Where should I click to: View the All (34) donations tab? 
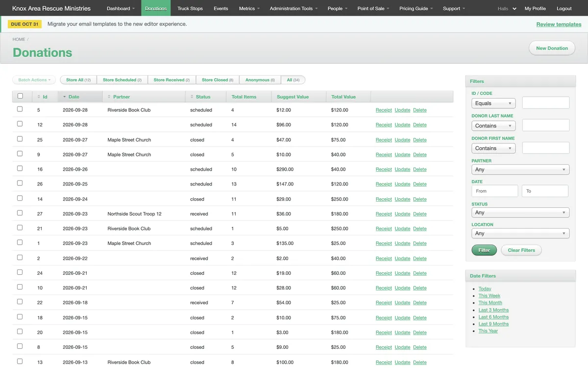(x=293, y=79)
